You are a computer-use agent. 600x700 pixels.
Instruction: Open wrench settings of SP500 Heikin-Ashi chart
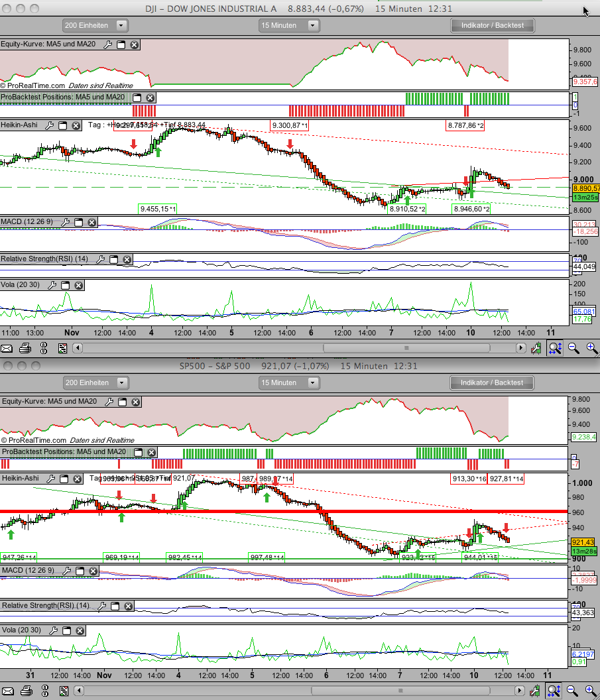pyautogui.click(x=51, y=479)
